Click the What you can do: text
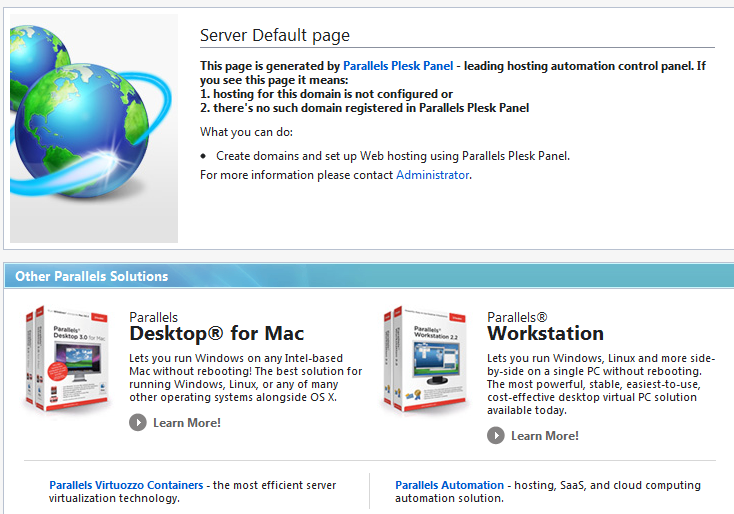The width and height of the screenshot is (734, 514). 246,132
